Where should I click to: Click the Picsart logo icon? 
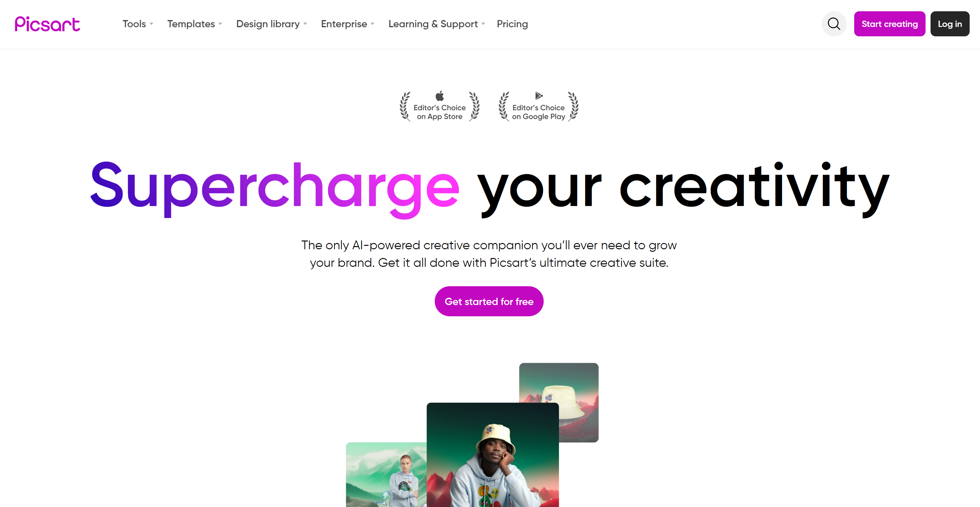47,24
